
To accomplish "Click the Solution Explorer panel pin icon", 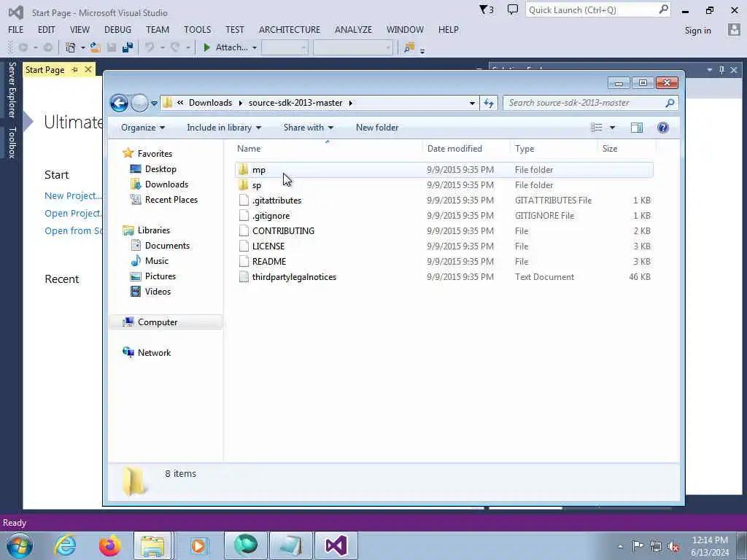I will [721, 70].
